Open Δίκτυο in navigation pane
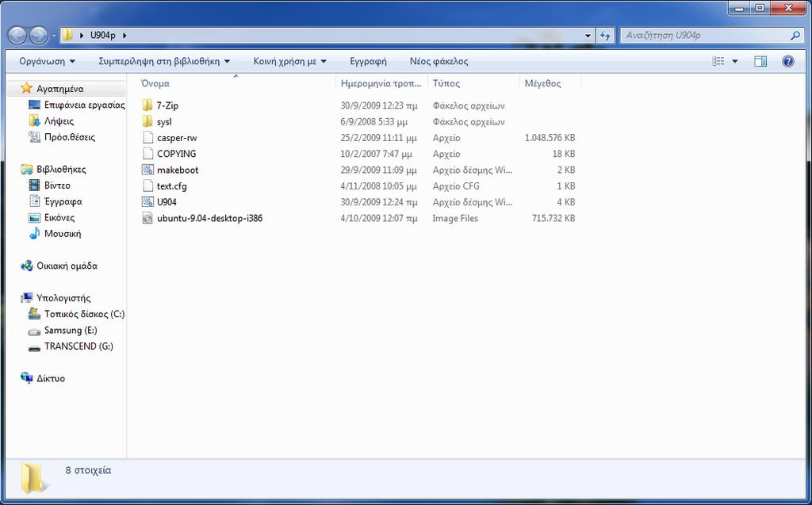The width and height of the screenshot is (812, 505). pyautogui.click(x=51, y=378)
